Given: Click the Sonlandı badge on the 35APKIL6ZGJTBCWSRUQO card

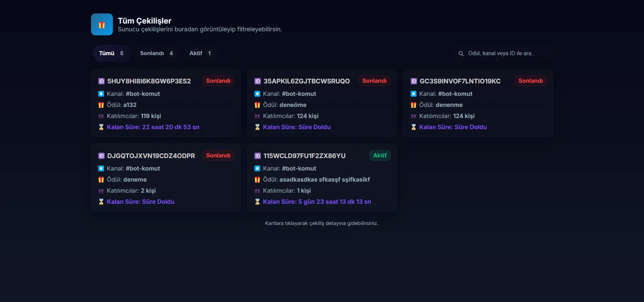Looking at the screenshot, I should pyautogui.click(x=374, y=81).
